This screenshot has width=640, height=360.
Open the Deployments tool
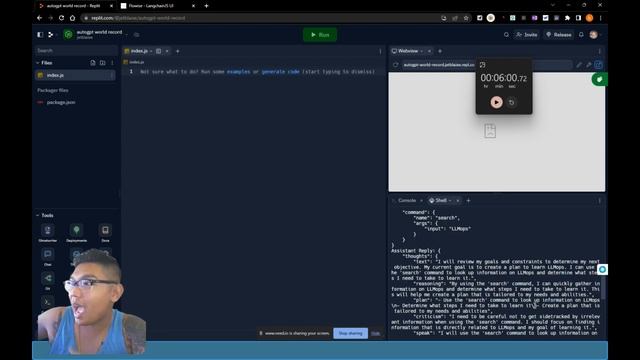point(76,233)
